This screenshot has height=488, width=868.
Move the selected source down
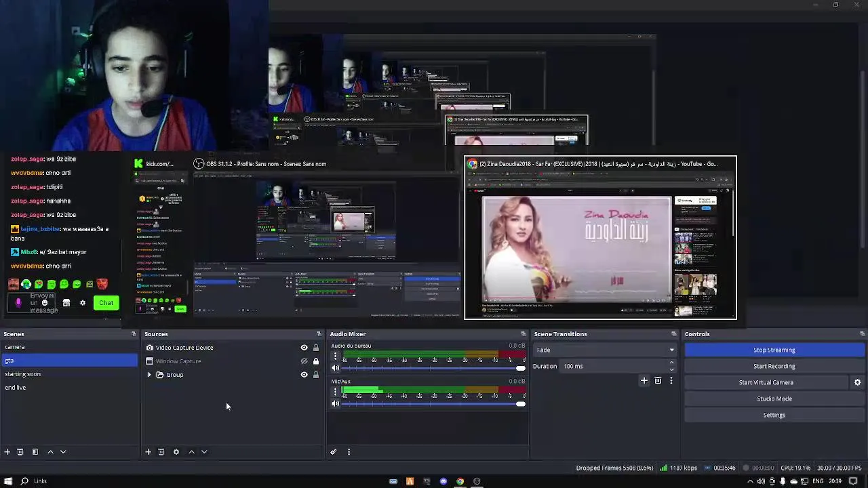coord(204,451)
